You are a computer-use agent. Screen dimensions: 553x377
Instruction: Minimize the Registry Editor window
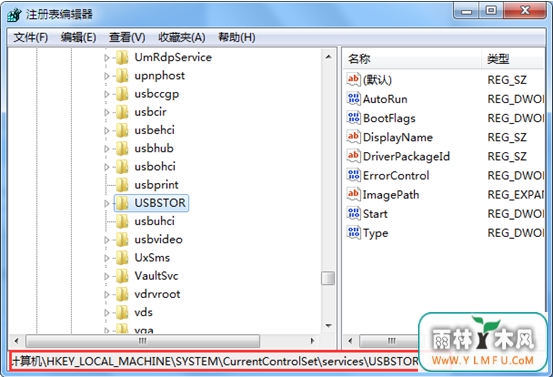466,11
